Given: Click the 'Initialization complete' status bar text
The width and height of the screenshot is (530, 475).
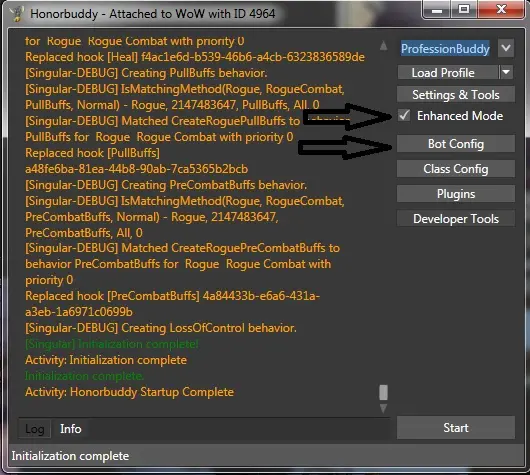Looking at the screenshot, I should click(70, 456).
